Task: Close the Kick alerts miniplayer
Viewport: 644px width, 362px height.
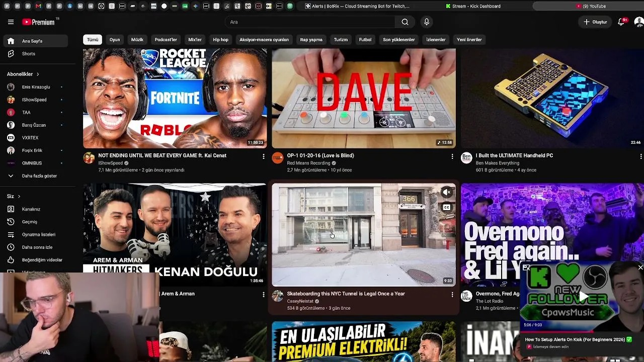Action: click(640, 267)
